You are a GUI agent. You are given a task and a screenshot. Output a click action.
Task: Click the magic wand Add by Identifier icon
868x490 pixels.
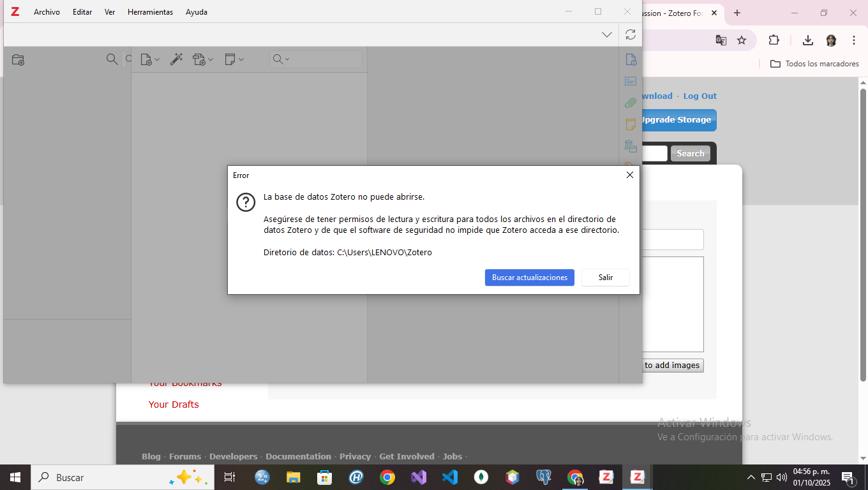(176, 59)
